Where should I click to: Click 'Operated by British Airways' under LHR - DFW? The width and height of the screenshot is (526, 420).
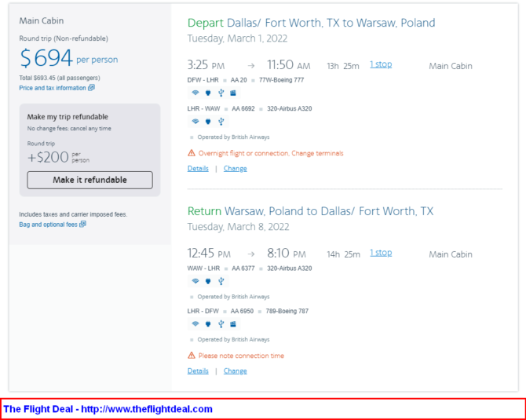coord(233,340)
